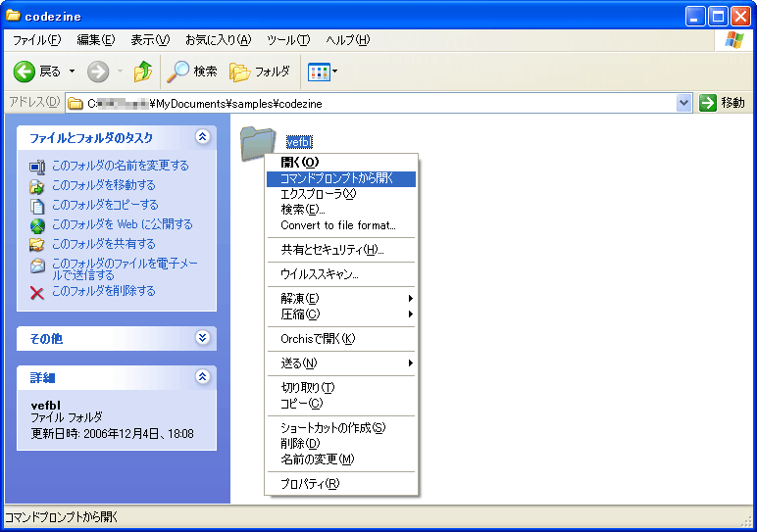
Task: Open the 編集(E) menu
Action: pos(95,40)
